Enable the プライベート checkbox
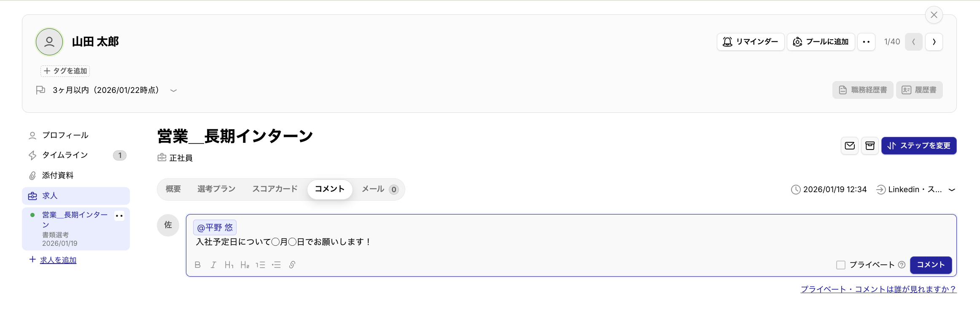Image resolution: width=980 pixels, height=310 pixels. pos(840,265)
